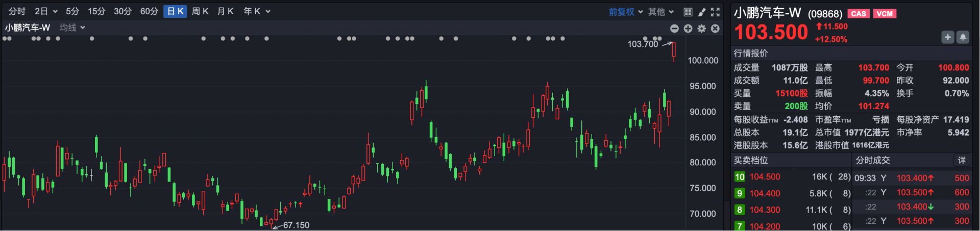Image resolution: width=980 pixels, height=231 pixels.
Task: Click the CAS tag badge
Action: [x=859, y=14]
